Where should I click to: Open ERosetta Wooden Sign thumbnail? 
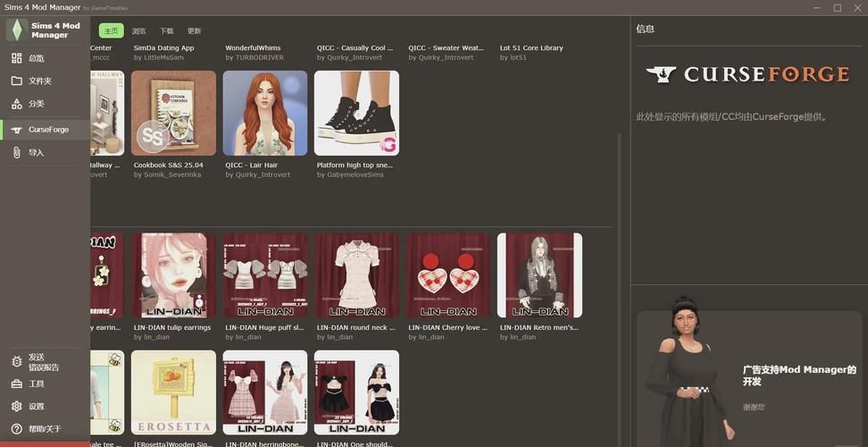(173, 392)
